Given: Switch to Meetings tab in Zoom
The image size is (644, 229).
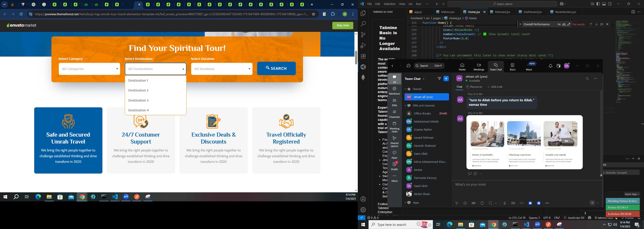Looking at the screenshot, I should (479, 67).
